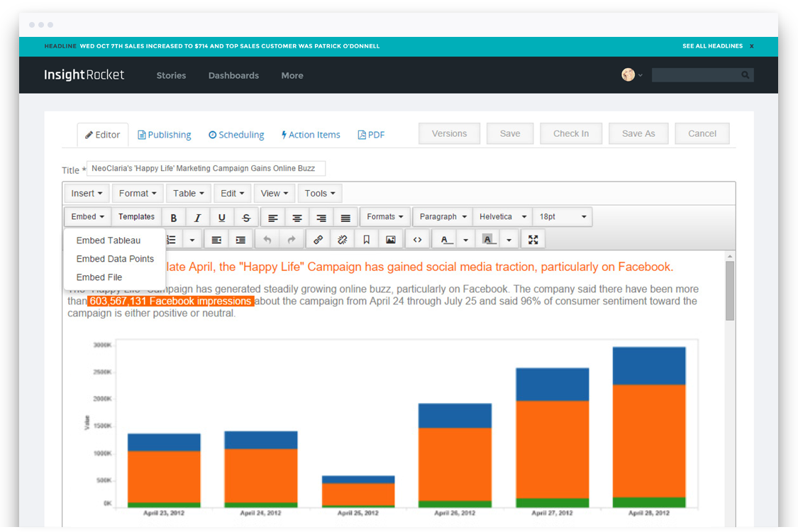798x532 pixels.
Task: Insert an image into the story
Action: (x=390, y=239)
